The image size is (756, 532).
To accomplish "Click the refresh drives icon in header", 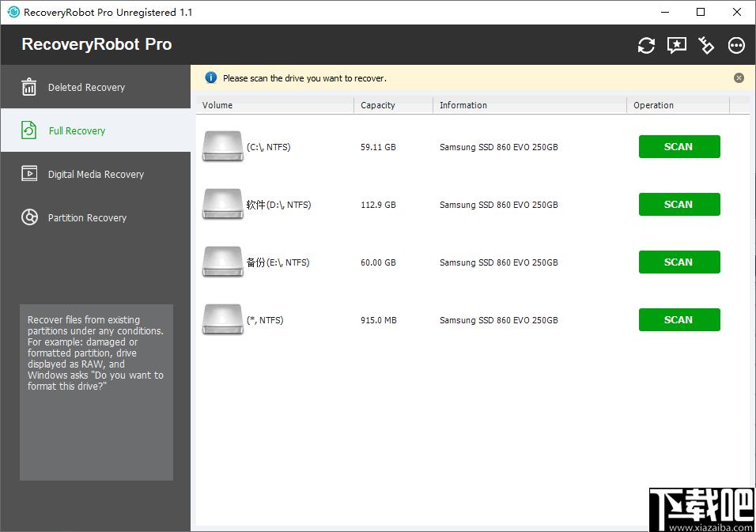I will coord(646,45).
